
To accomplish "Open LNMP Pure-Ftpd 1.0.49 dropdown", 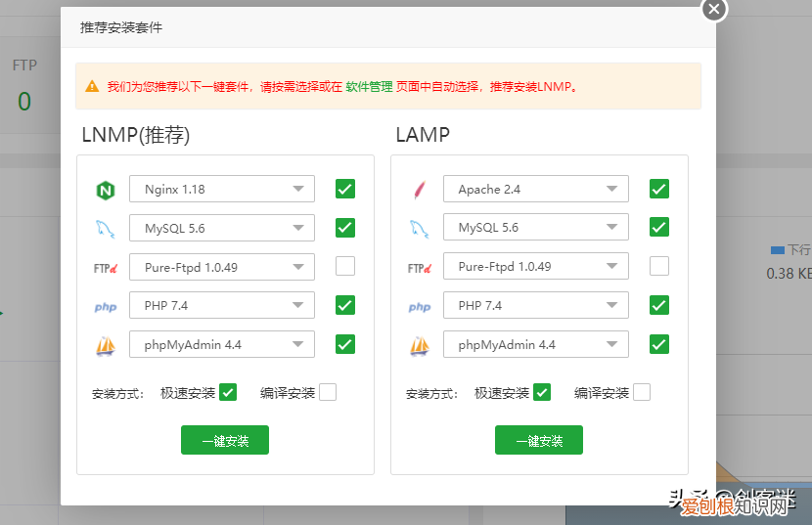I will [x=222, y=267].
